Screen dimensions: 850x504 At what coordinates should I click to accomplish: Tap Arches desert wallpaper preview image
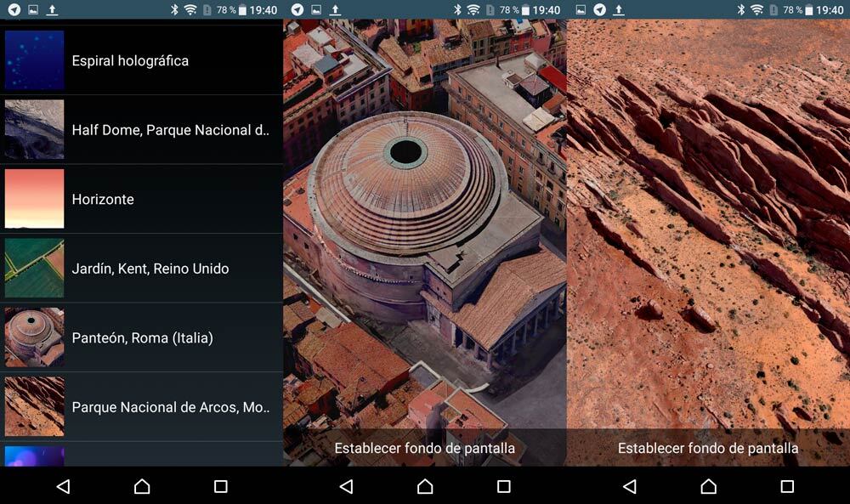pos(708,224)
